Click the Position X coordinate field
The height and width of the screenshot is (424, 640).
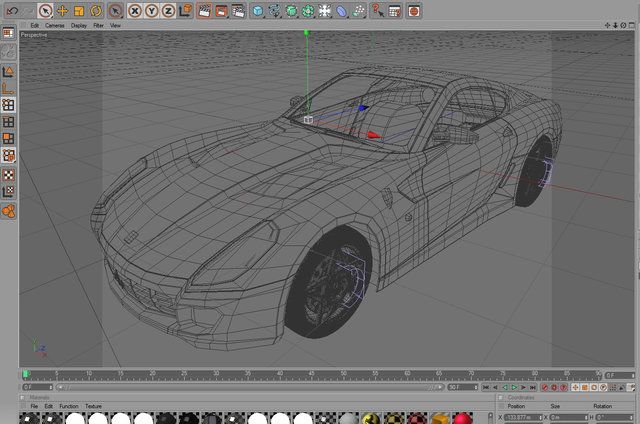point(522,417)
